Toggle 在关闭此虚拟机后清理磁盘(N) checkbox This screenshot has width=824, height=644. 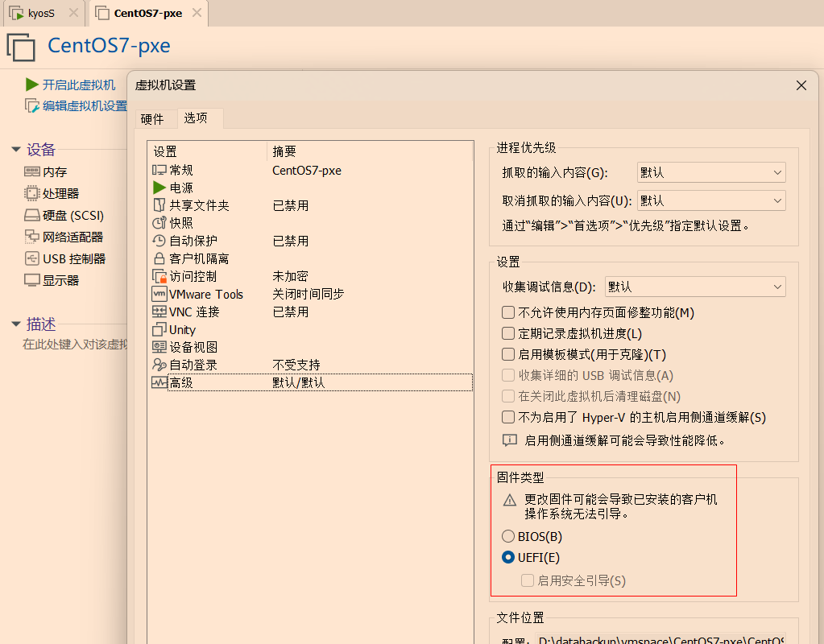tap(508, 396)
